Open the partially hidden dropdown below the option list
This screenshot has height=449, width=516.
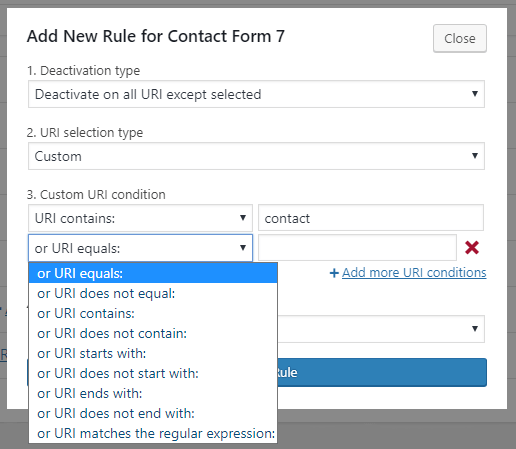(x=381, y=329)
